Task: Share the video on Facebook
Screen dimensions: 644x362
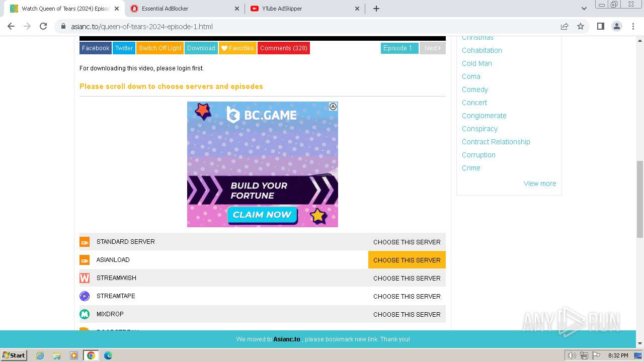Action: [96, 48]
